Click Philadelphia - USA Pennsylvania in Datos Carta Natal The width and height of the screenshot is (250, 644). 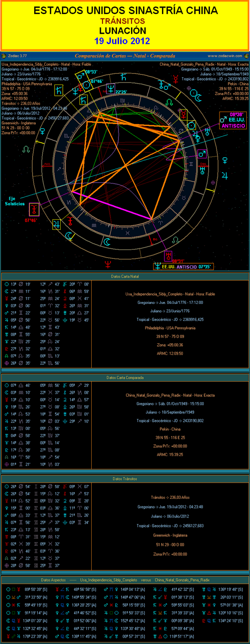point(170,328)
